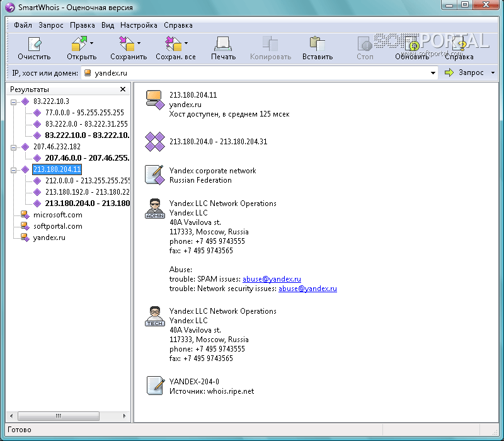The image size is (504, 441).
Task: Click the Вставить (Paste) toolbar icon
Action: (318, 44)
